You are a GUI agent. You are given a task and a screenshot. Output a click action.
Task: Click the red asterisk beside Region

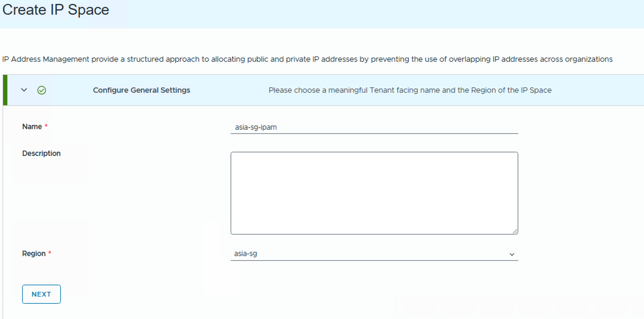pyautogui.click(x=50, y=253)
